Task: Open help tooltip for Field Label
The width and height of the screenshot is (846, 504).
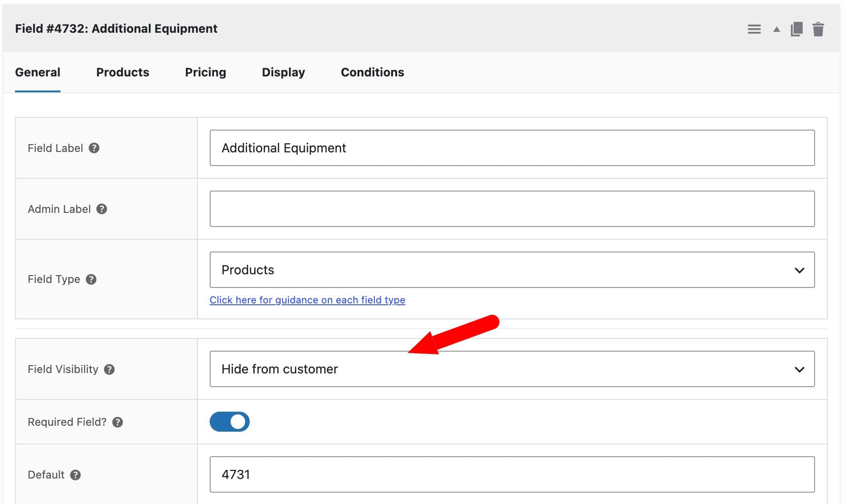Action: 94,148
